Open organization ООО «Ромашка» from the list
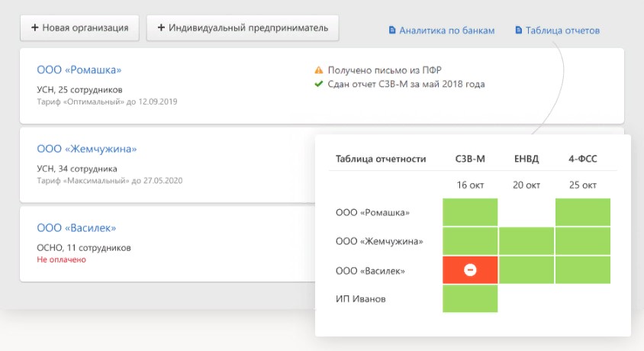Image resolution: width=644 pixels, height=351 pixels. point(79,69)
